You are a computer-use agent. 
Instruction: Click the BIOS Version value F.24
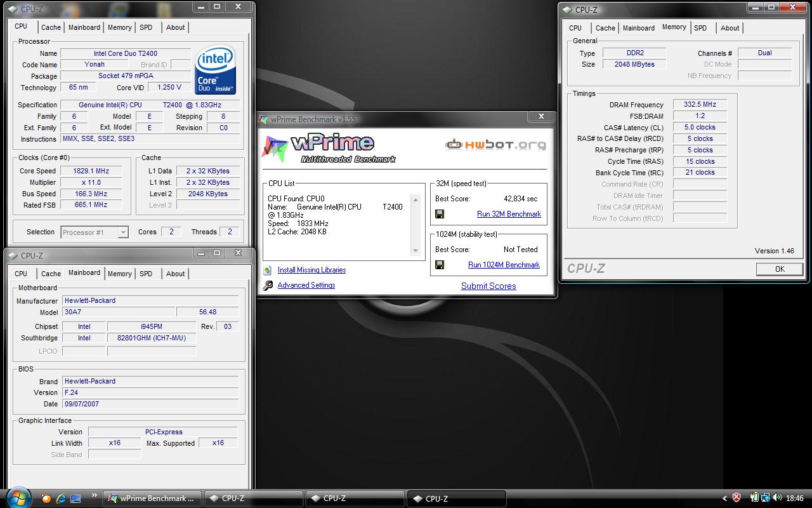coord(150,392)
